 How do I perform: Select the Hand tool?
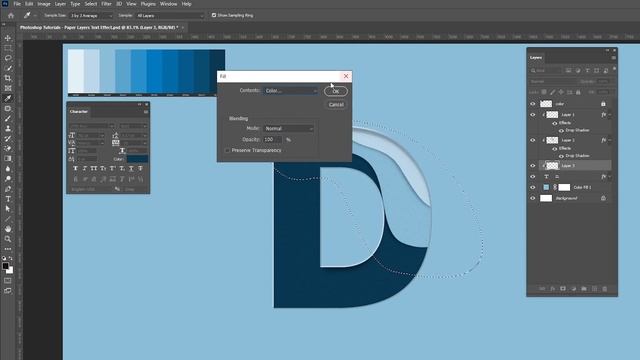click(8, 229)
